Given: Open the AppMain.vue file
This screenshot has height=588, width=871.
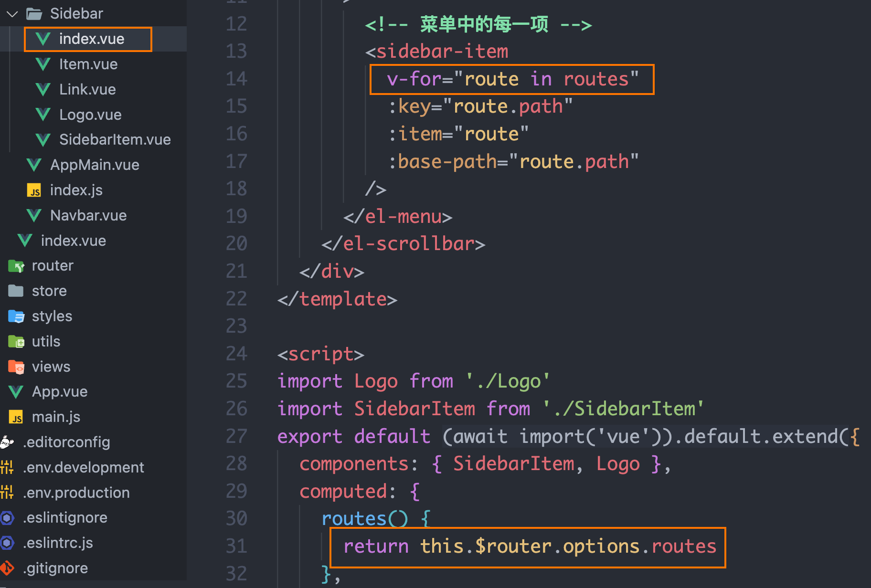Looking at the screenshot, I should (95, 165).
